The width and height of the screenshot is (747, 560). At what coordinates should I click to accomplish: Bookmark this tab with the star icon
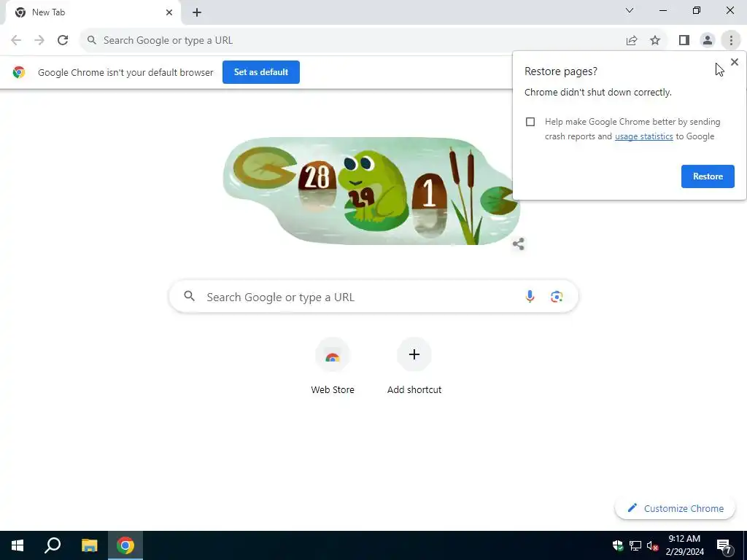coord(655,41)
